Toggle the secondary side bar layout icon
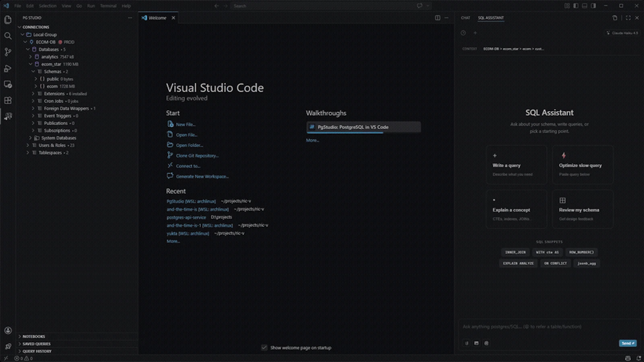Screen dimensions: 644x362 [x=593, y=6]
